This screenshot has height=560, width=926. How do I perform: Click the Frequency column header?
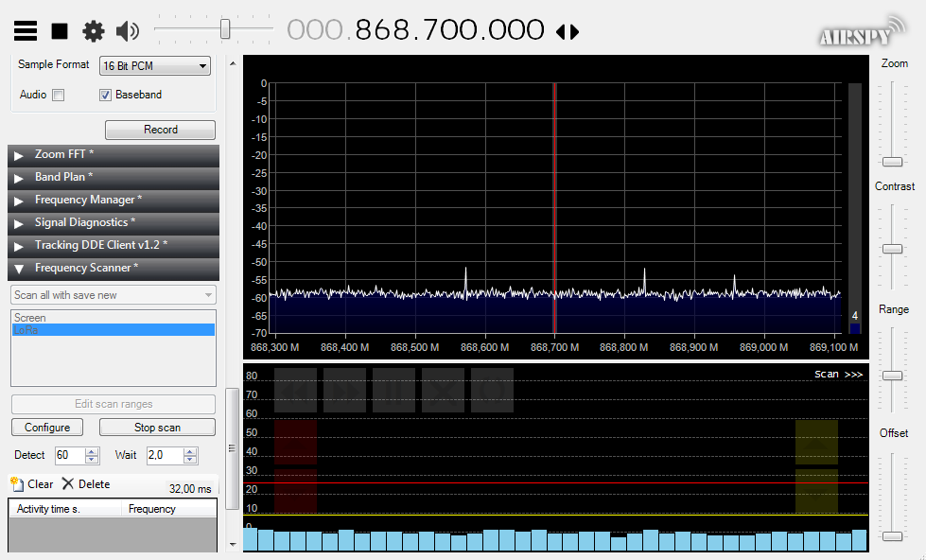click(169, 509)
